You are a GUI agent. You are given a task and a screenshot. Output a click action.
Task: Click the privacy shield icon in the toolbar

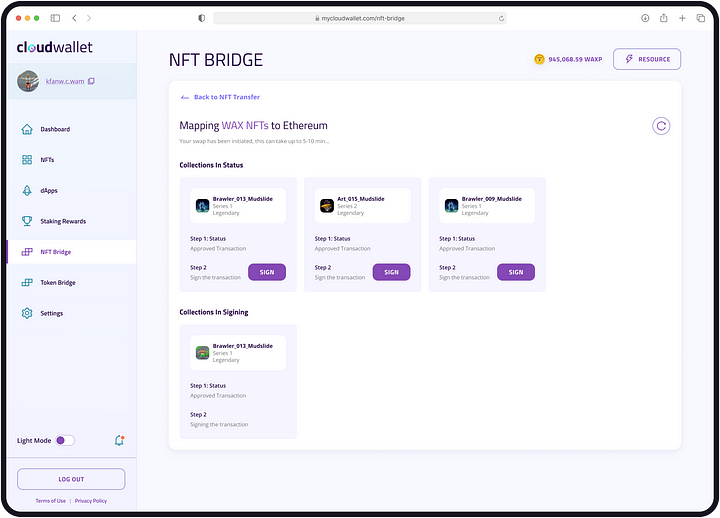pyautogui.click(x=202, y=18)
